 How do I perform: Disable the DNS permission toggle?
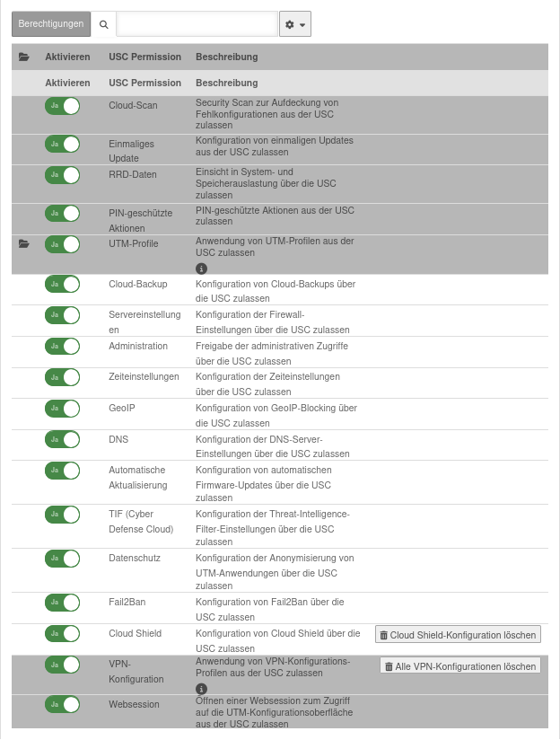coord(62,439)
